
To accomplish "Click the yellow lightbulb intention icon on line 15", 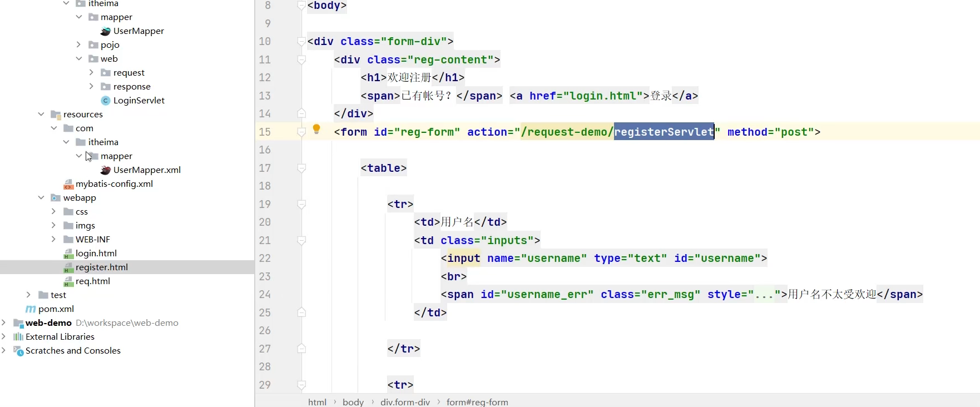I will 316,130.
